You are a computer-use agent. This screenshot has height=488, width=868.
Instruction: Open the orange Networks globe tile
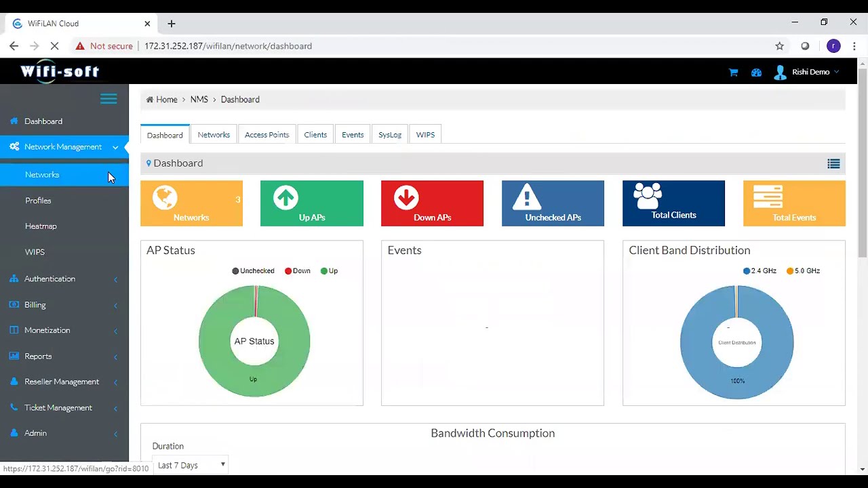[191, 203]
